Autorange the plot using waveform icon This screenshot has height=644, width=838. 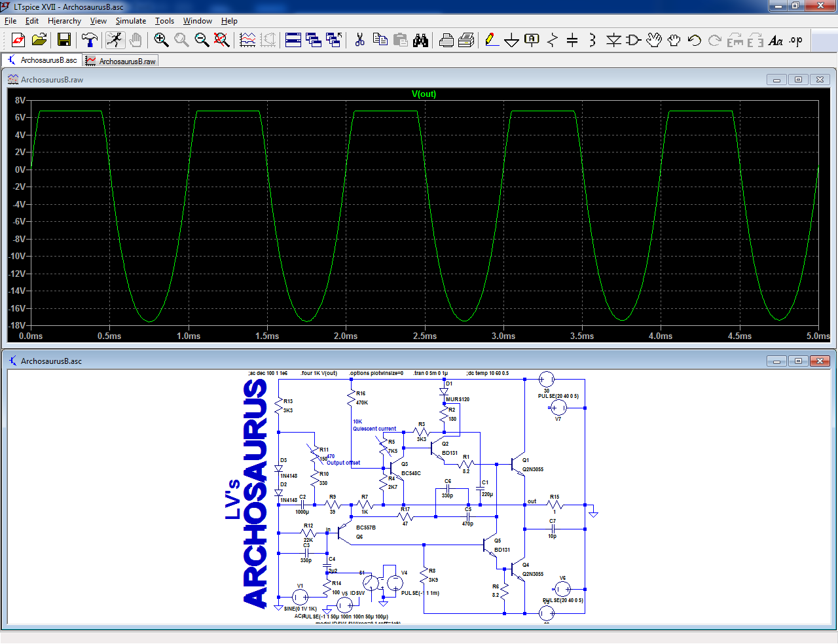[x=247, y=40]
